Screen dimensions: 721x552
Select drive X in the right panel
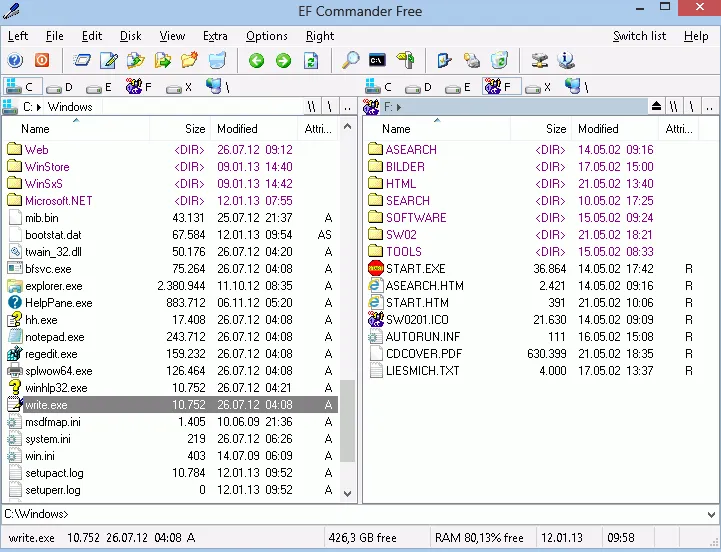coord(538,87)
